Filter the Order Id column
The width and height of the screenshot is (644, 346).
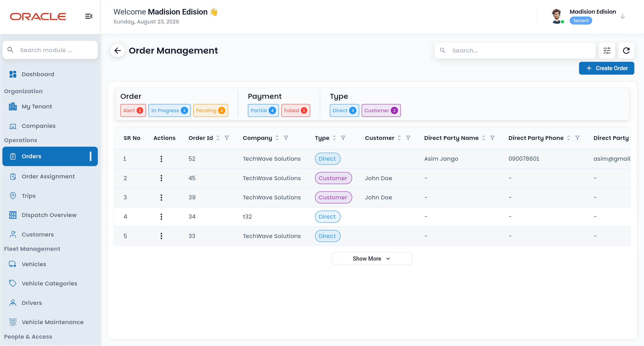coord(227,138)
